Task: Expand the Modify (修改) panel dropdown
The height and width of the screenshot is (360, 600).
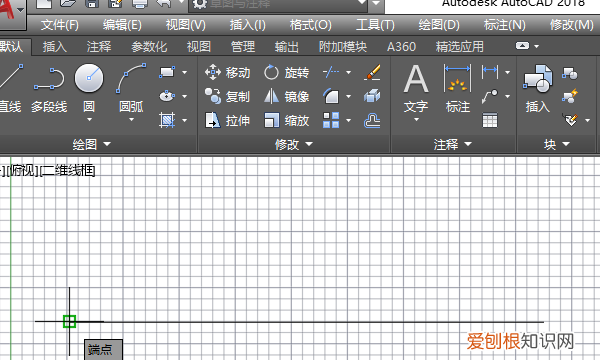Action: coord(294,144)
